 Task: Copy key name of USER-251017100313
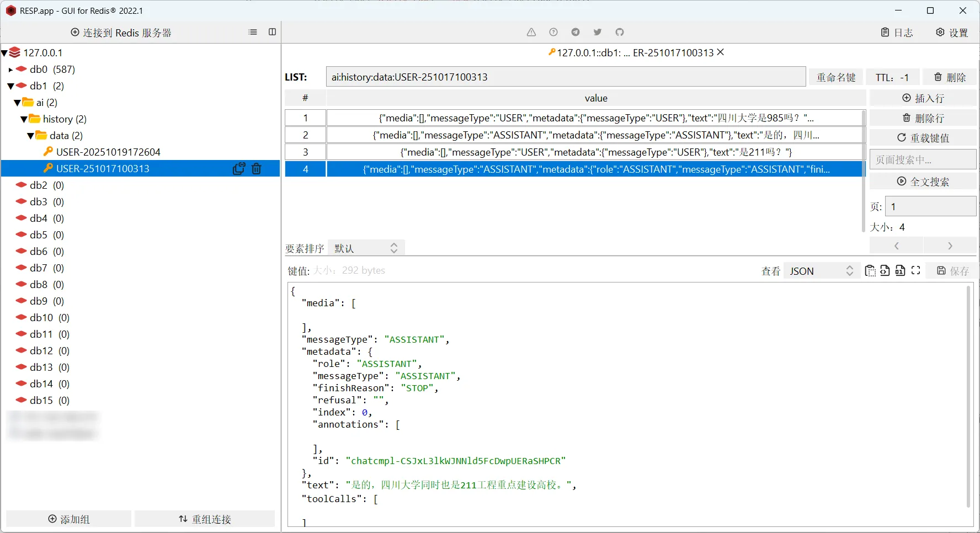(238, 169)
